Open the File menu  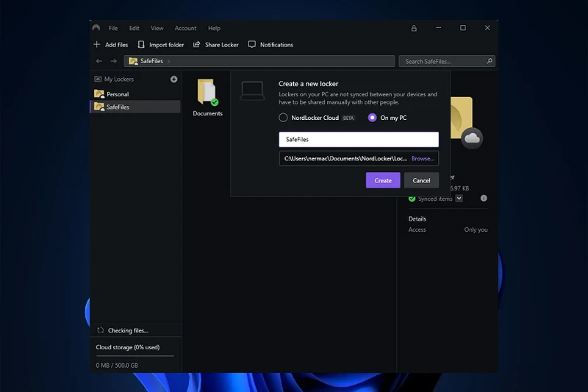pyautogui.click(x=113, y=29)
